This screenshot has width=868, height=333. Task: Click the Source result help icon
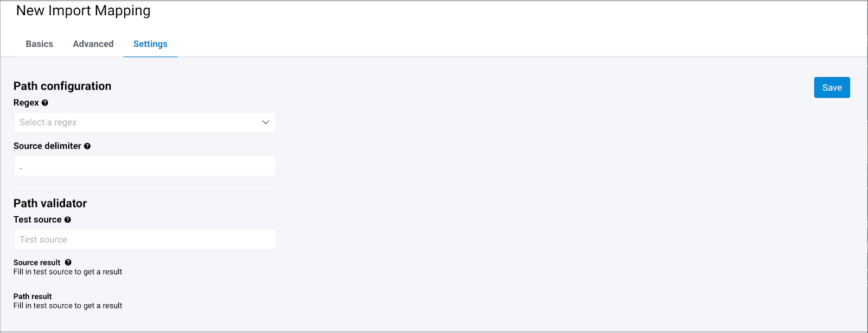[x=68, y=262]
